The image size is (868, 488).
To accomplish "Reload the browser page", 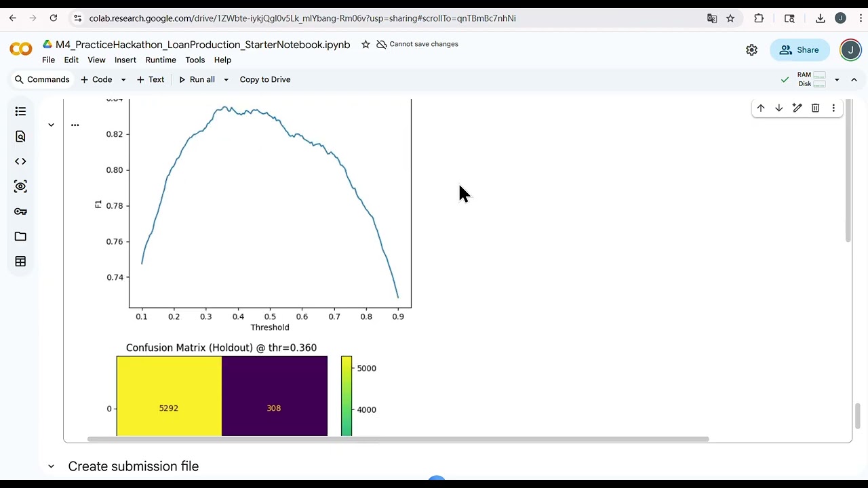I will tap(54, 18).
